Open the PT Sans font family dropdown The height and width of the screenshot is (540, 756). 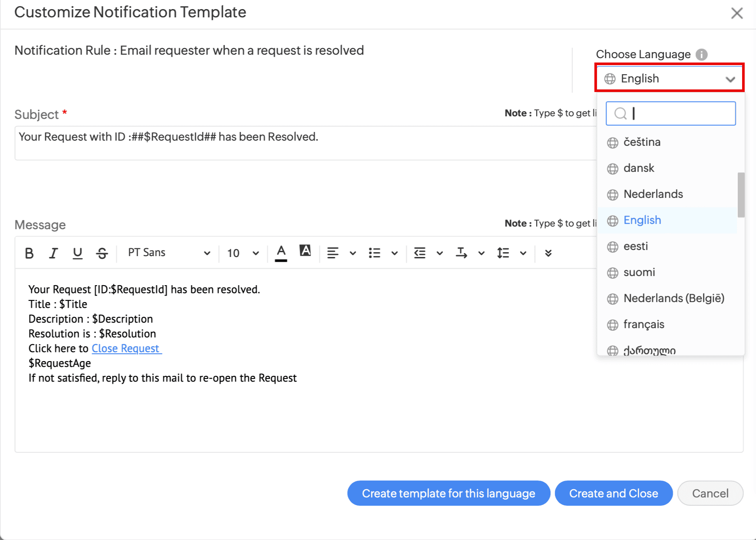click(x=169, y=253)
